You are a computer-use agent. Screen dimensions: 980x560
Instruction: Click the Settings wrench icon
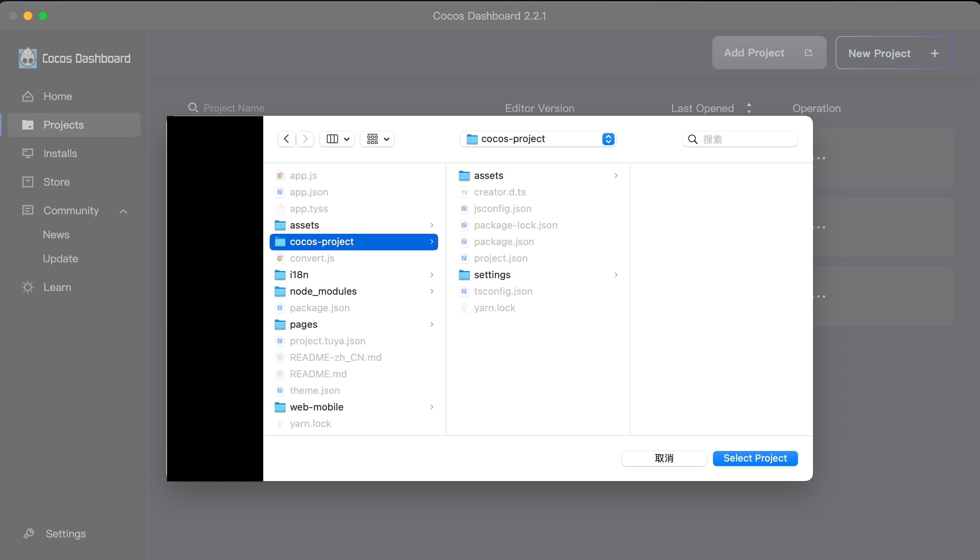point(29,533)
